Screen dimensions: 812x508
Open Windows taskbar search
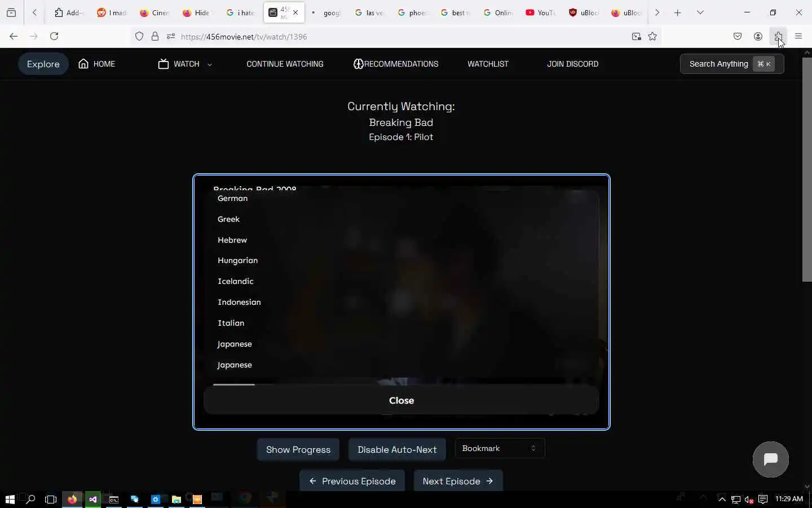coord(30,499)
